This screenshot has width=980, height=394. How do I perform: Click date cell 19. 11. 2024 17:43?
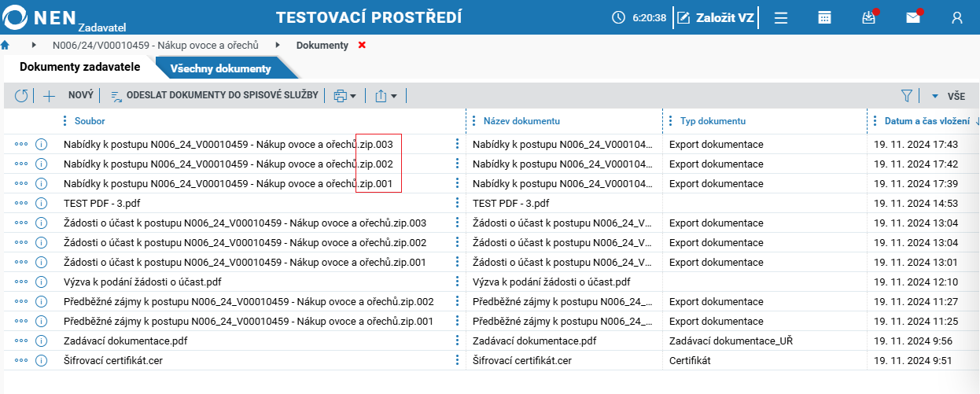click(916, 145)
